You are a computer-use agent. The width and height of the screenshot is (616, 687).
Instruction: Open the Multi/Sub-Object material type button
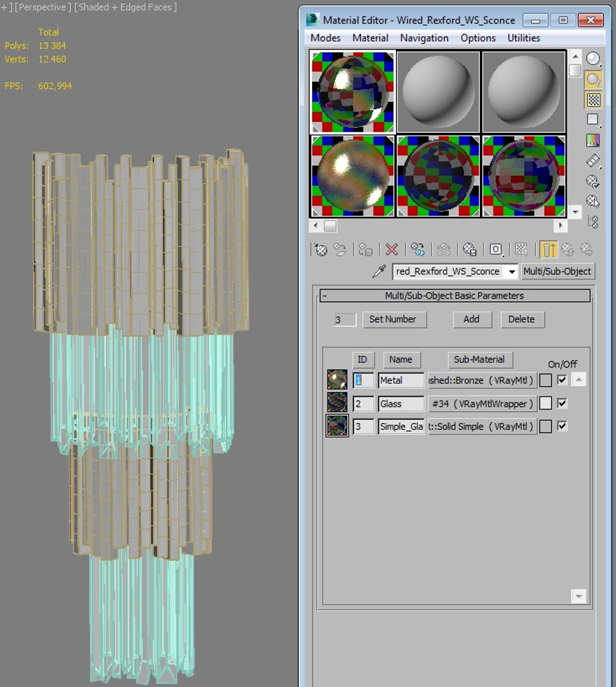pyautogui.click(x=557, y=271)
